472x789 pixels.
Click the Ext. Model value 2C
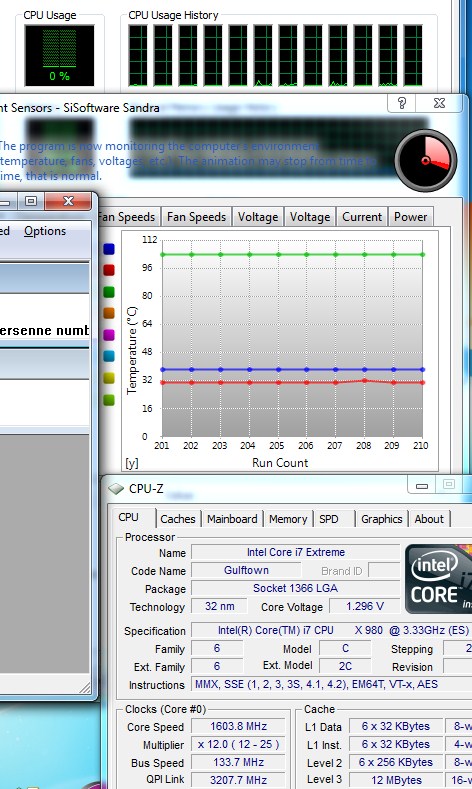(x=345, y=666)
